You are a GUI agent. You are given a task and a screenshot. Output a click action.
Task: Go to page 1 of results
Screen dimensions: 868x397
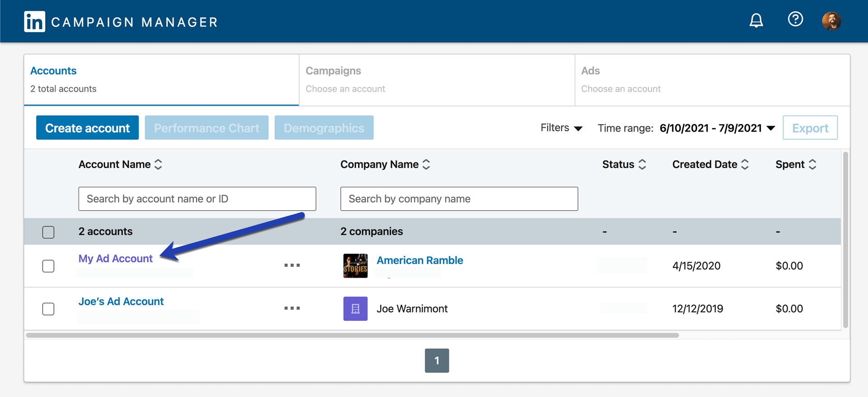(x=437, y=360)
